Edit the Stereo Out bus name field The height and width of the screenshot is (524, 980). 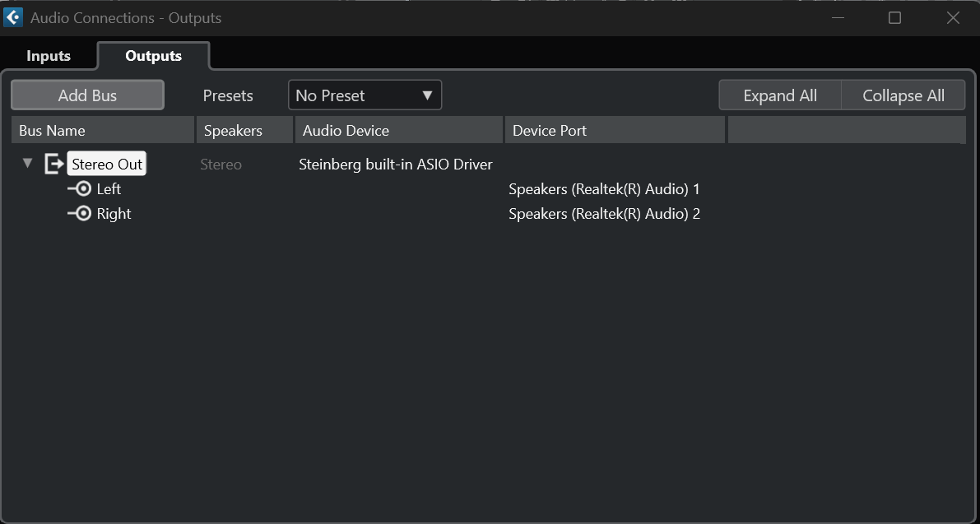click(x=107, y=165)
